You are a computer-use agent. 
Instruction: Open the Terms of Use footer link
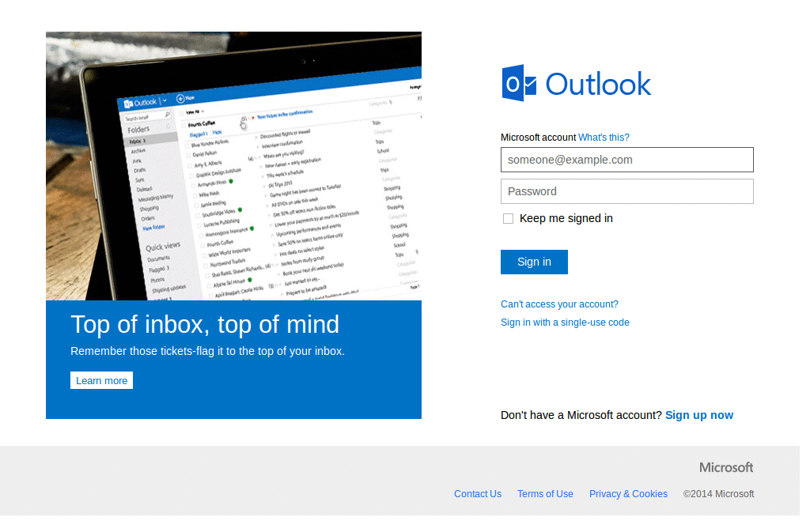coord(545,494)
